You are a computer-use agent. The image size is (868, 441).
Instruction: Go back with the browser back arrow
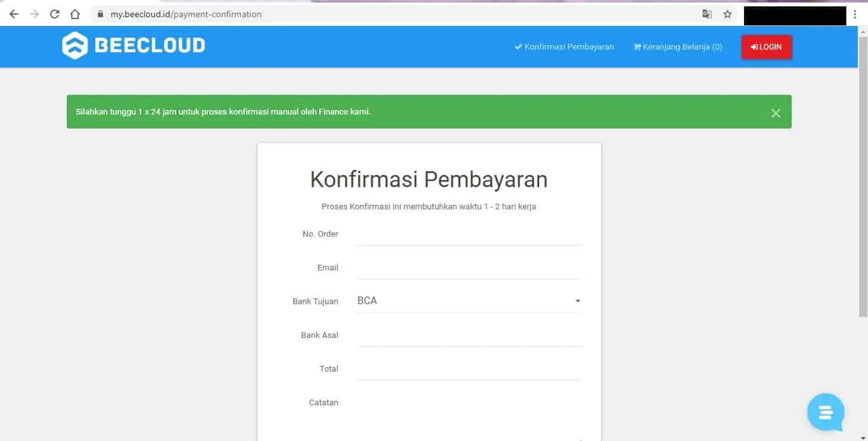14,14
